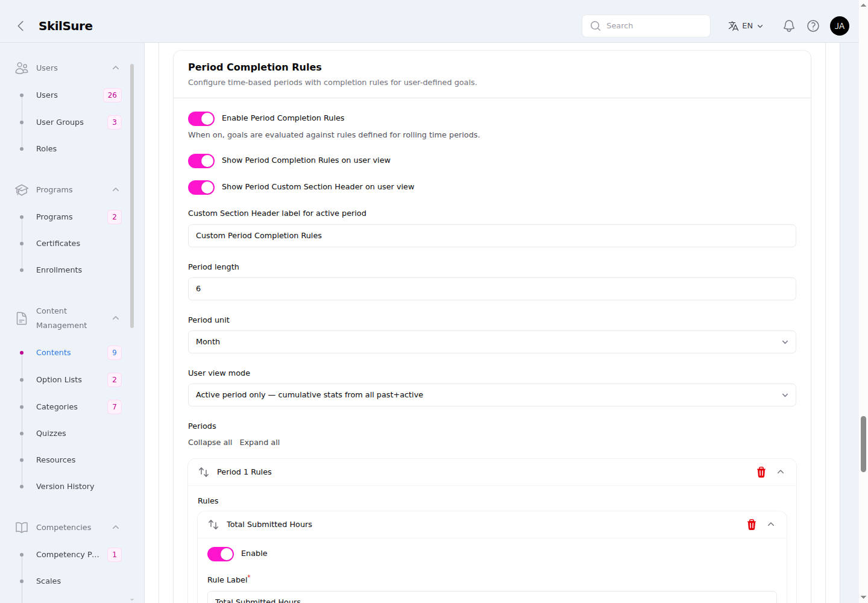868x603 pixels.
Task: Toggle Enable switch for Total Submitted Hours
Action: coord(221,554)
